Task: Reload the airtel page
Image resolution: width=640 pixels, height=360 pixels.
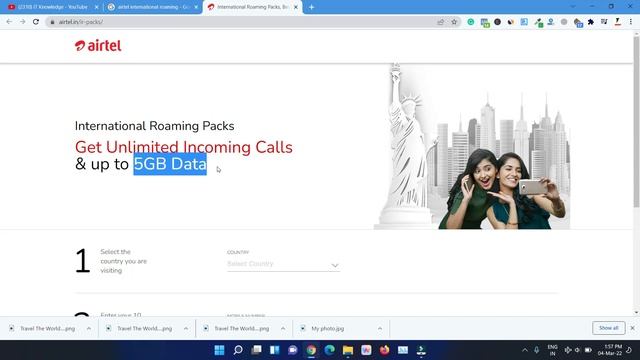Action: [x=36, y=22]
